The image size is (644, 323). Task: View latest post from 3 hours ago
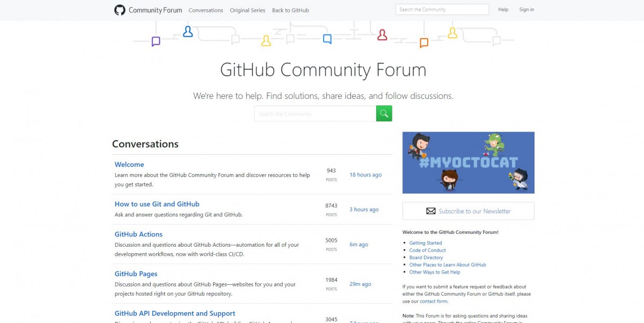tap(364, 210)
